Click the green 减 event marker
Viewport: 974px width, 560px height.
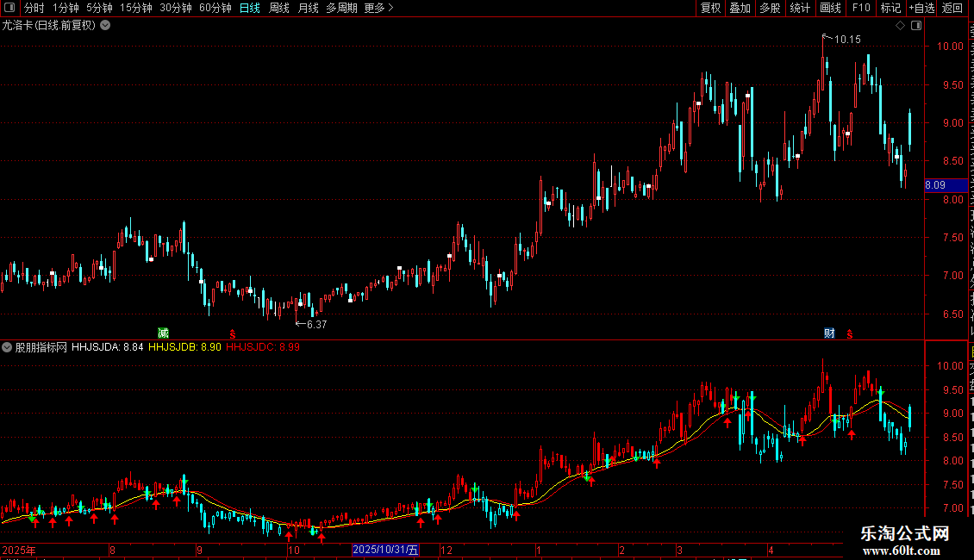tap(164, 333)
